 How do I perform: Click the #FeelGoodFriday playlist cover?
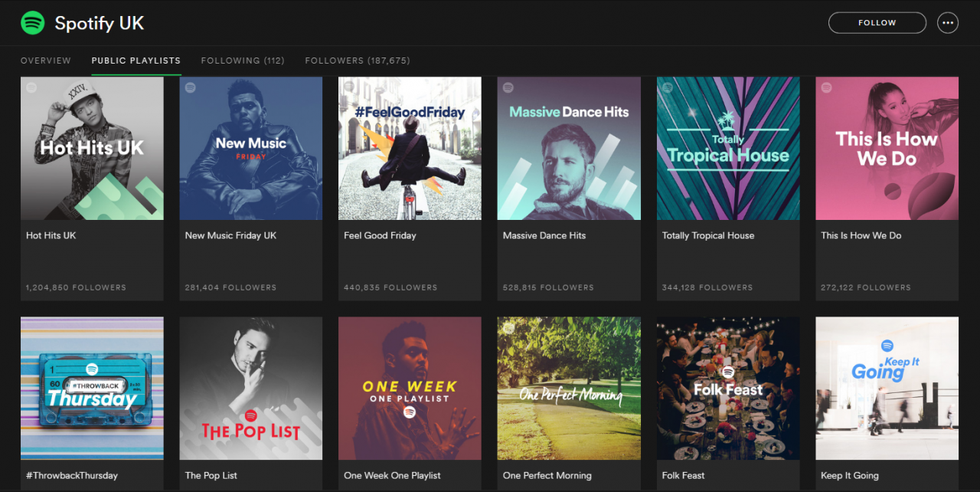pos(410,149)
